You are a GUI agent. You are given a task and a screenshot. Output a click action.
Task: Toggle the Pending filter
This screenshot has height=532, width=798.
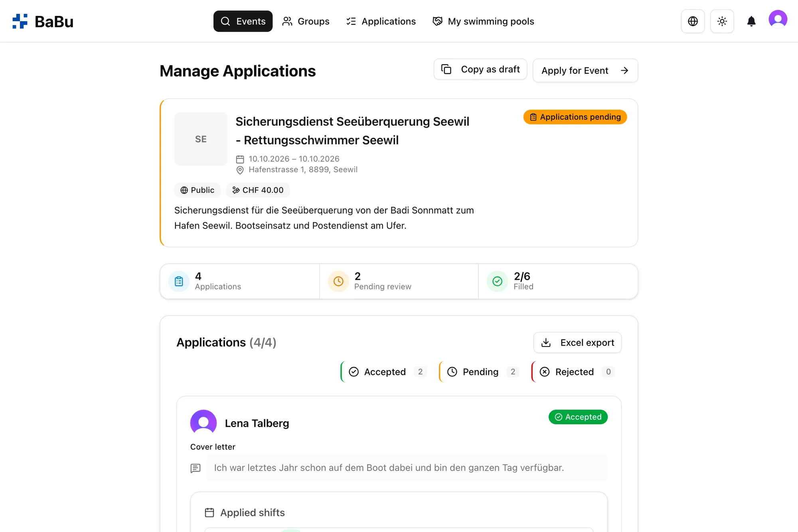pyautogui.click(x=482, y=372)
